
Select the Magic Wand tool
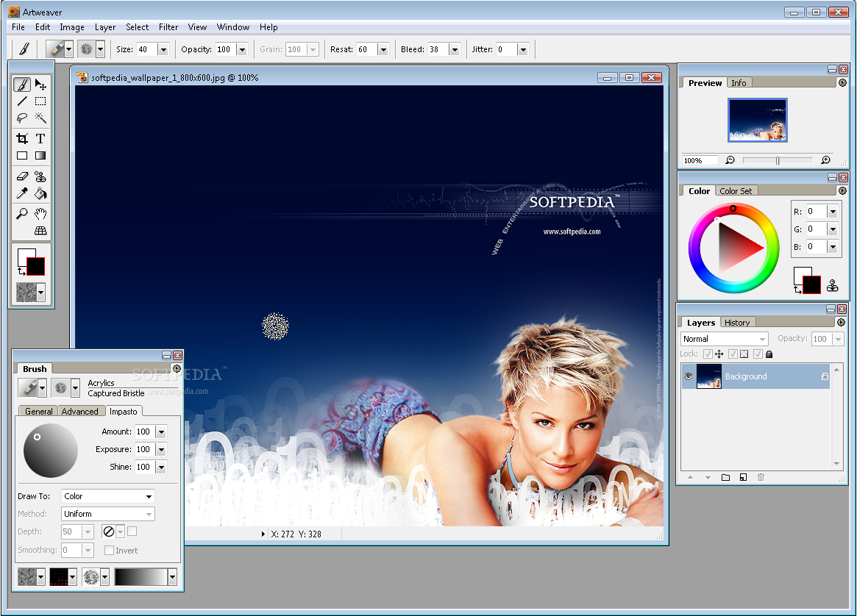(40, 118)
